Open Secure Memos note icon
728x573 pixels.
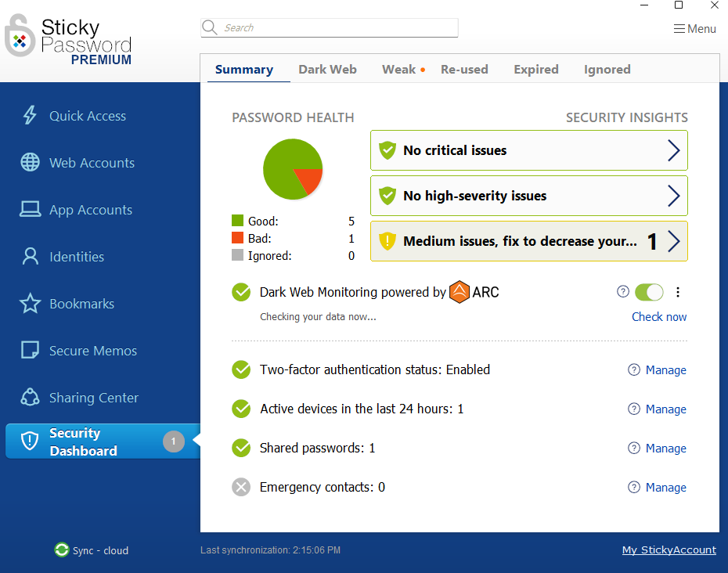tap(31, 350)
